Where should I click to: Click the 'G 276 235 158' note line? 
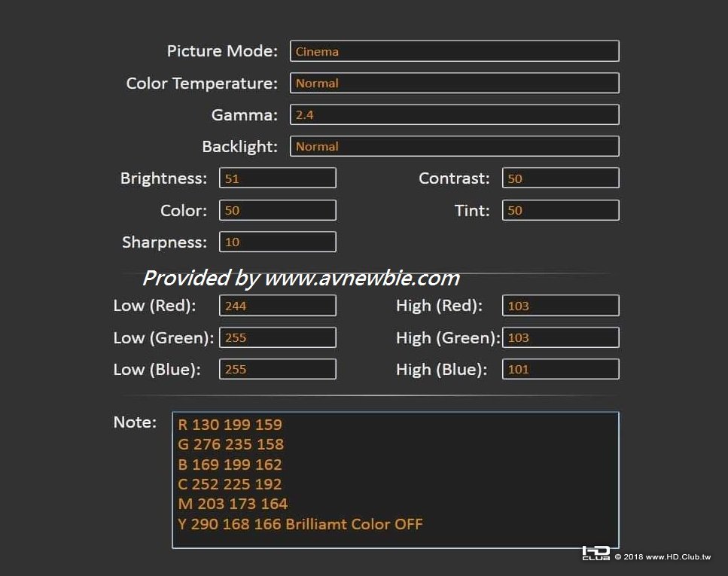231,444
